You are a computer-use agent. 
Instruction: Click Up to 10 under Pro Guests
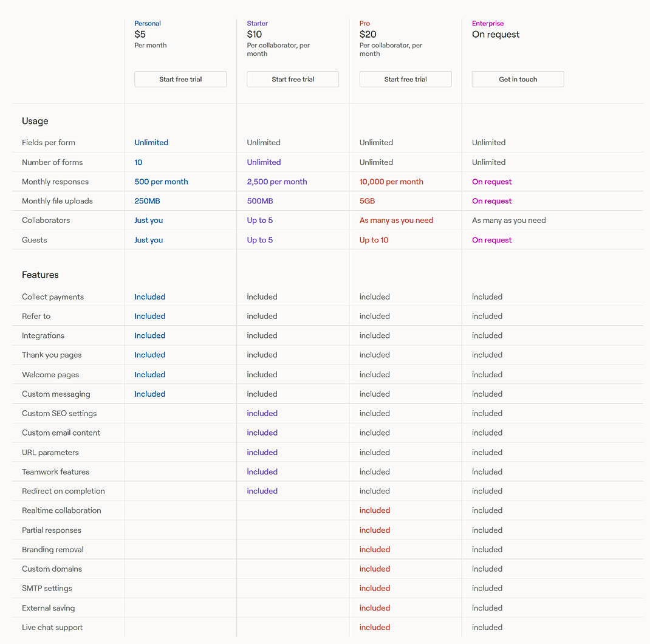pyautogui.click(x=374, y=239)
